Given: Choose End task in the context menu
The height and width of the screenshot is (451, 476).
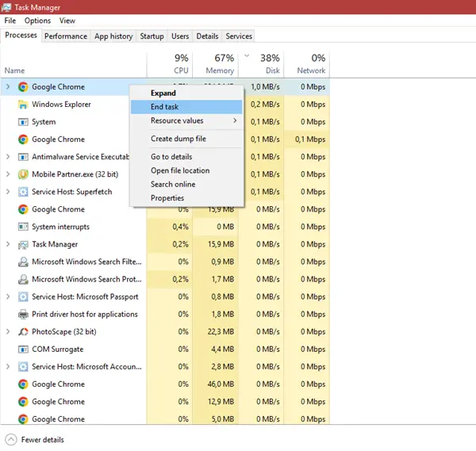Looking at the screenshot, I should (186, 107).
